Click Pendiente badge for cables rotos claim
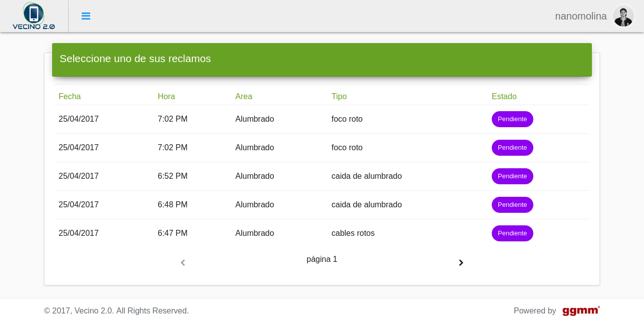Viewport: 644px width, 328px height. tap(512, 233)
